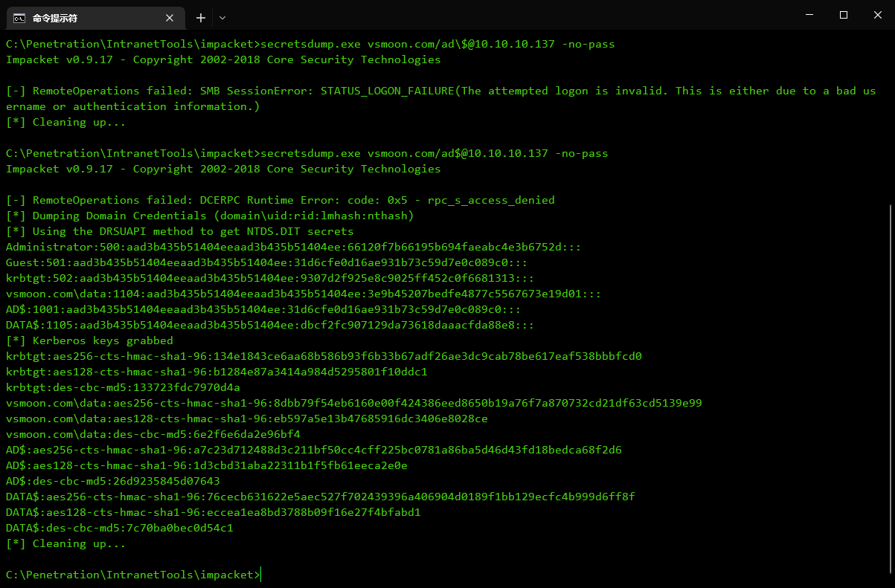Click vsmoon.com\data:des-cbc-md5 line

click(153, 434)
